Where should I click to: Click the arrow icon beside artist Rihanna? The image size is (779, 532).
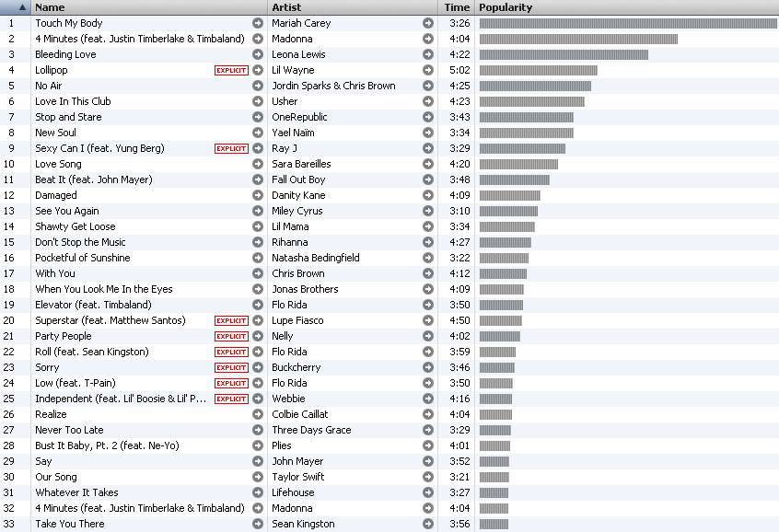[x=428, y=242]
